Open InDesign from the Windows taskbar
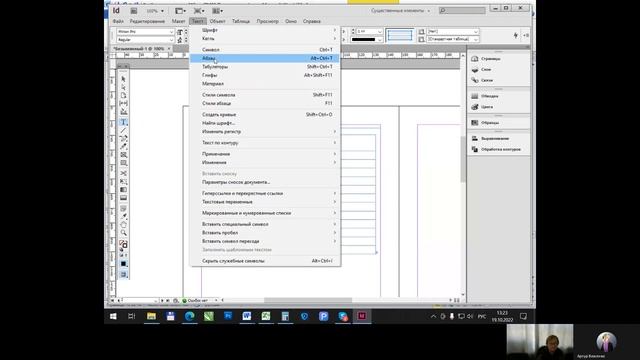 tap(362, 316)
